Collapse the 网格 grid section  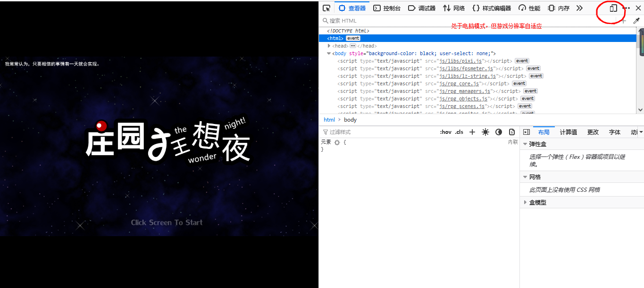[x=582, y=177]
